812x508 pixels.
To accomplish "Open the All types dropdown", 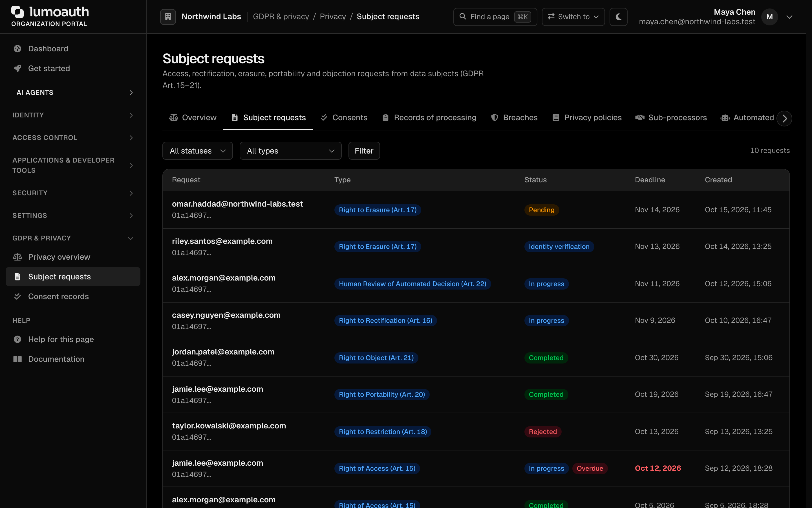I will coord(290,151).
